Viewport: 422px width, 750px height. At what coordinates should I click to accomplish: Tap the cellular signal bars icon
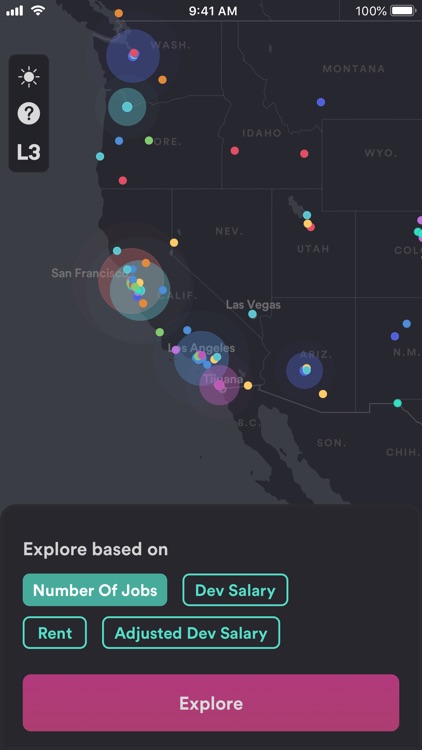point(14,11)
